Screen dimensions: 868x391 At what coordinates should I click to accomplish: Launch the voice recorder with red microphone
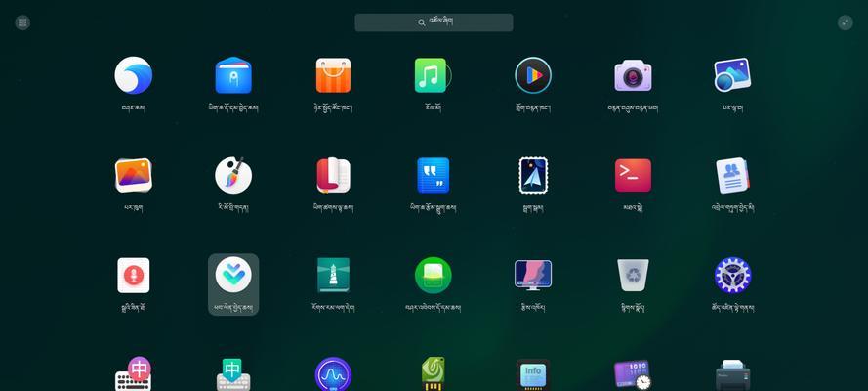point(134,276)
